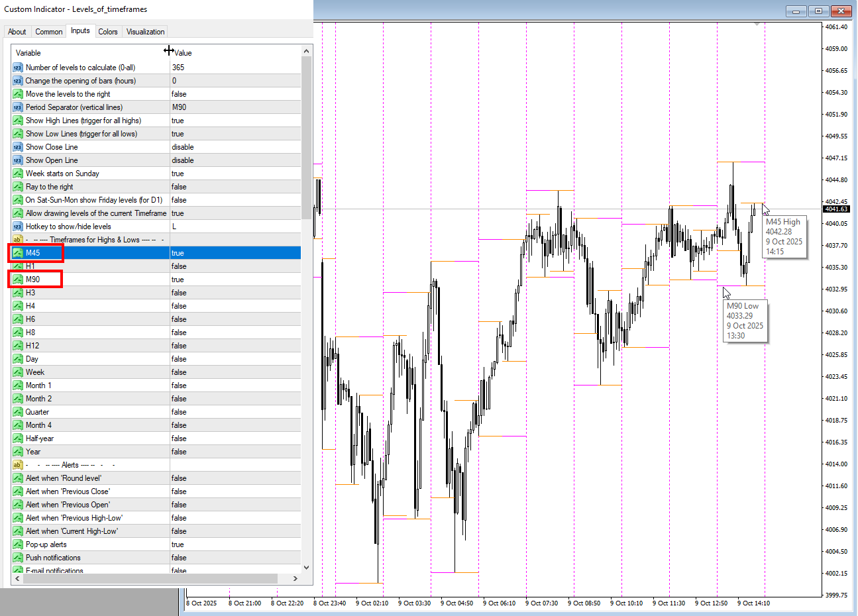The height and width of the screenshot is (616, 858).
Task: Toggle the H1 timeframe value false
Action: pyautogui.click(x=235, y=266)
